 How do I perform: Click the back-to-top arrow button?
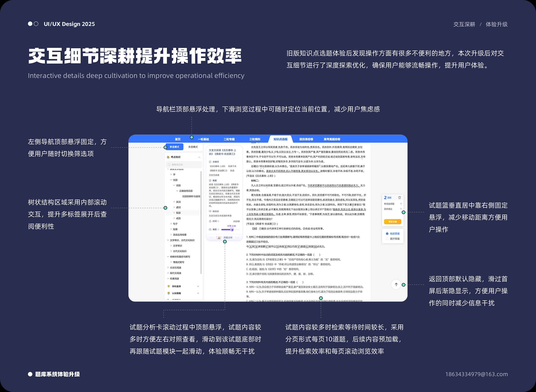(x=396, y=285)
